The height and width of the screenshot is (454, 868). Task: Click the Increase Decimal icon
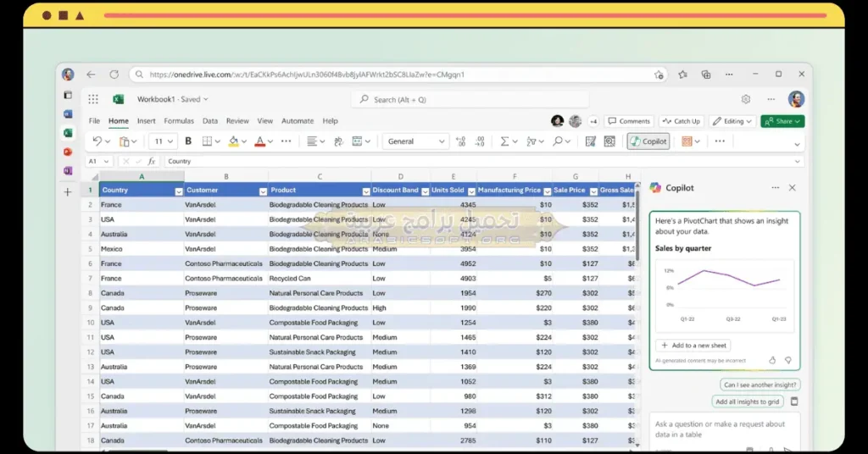[x=461, y=141]
